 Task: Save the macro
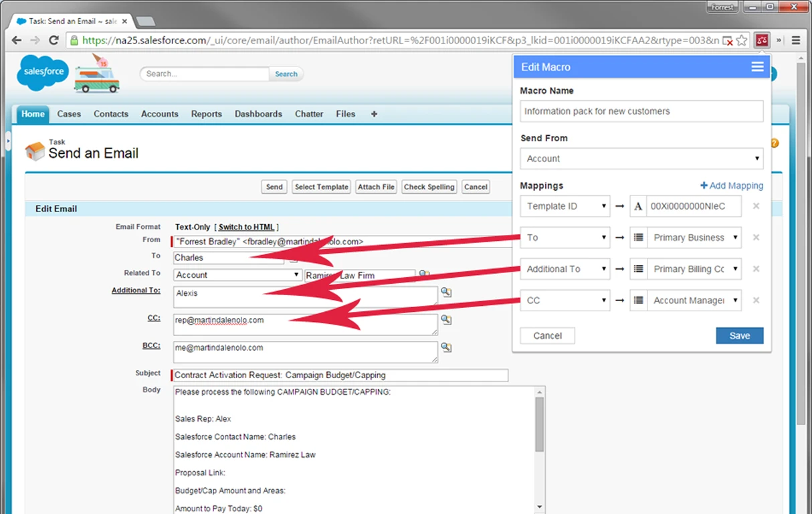point(739,336)
